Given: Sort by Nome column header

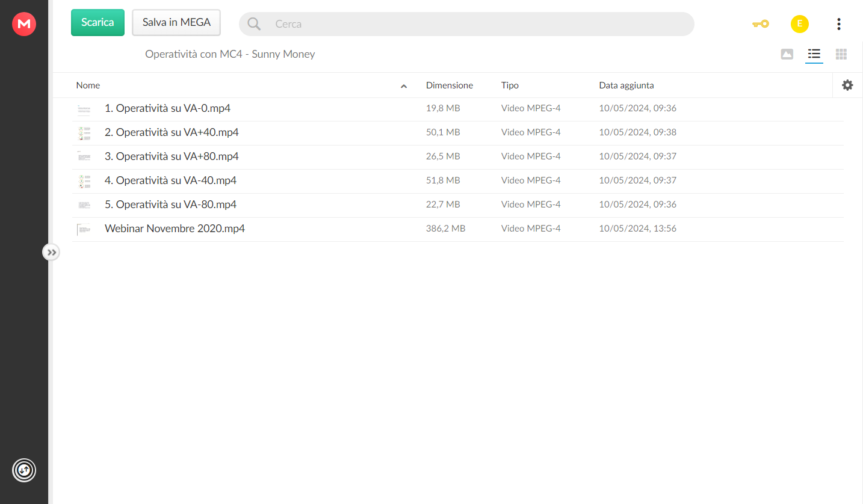Looking at the screenshot, I should click(88, 85).
